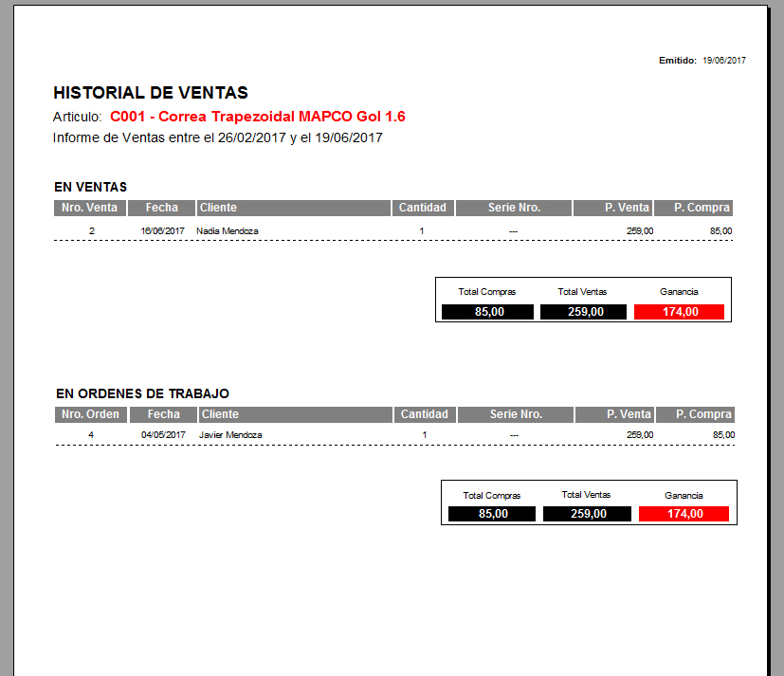This screenshot has height=676, width=784.
Task: Click P. Compra header in work orders table
Action: 696,414
